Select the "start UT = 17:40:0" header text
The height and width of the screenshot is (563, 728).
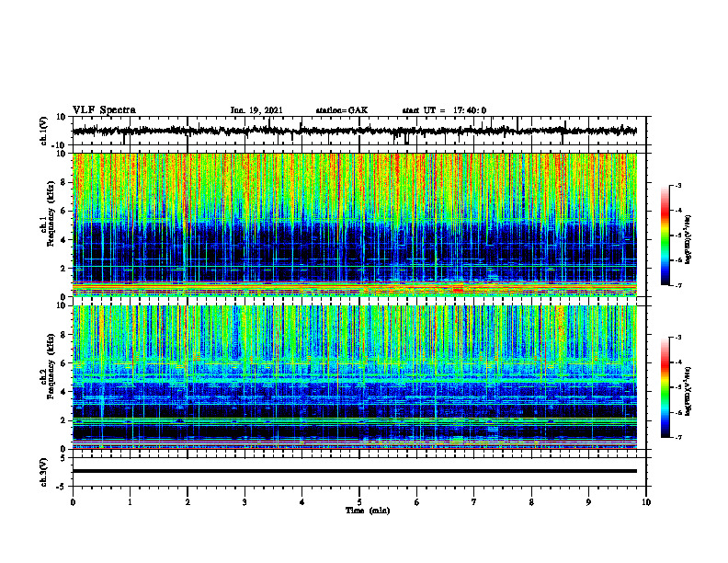[x=444, y=110]
